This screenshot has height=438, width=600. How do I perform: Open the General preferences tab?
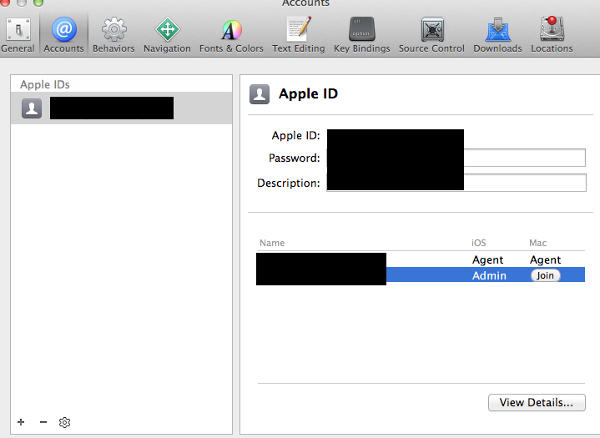point(18,35)
